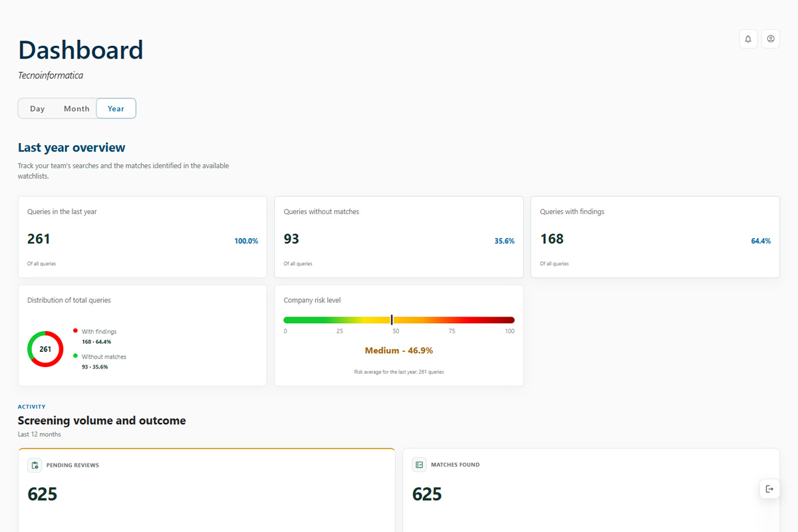Click the "Company risk level" title
Screen dimensions: 798x532
tap(312, 300)
